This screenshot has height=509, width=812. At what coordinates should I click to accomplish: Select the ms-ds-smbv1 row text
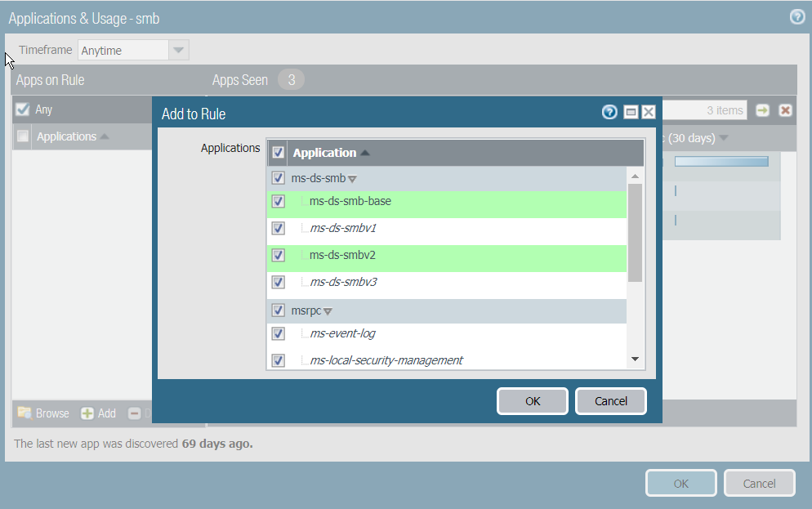click(343, 228)
